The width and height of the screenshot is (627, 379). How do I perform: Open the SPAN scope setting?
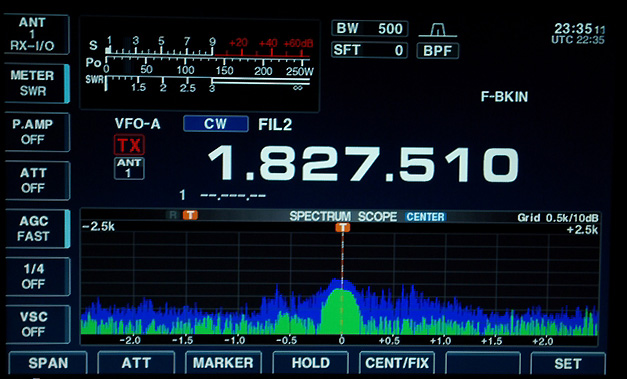(48, 363)
